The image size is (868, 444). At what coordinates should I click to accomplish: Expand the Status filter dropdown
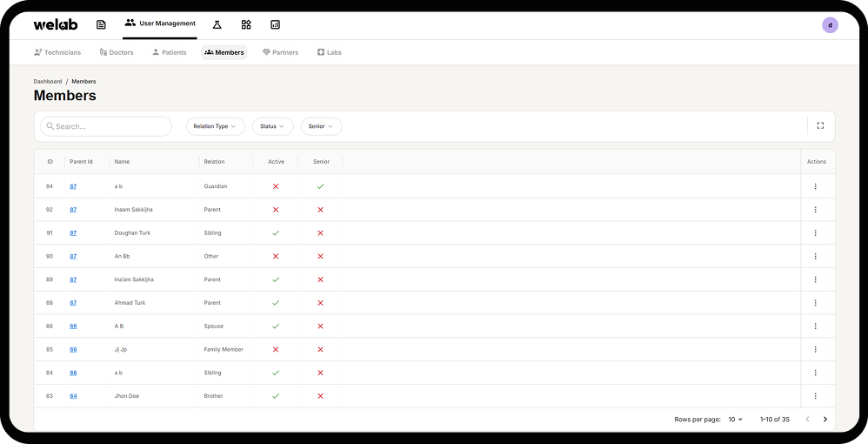(x=272, y=126)
